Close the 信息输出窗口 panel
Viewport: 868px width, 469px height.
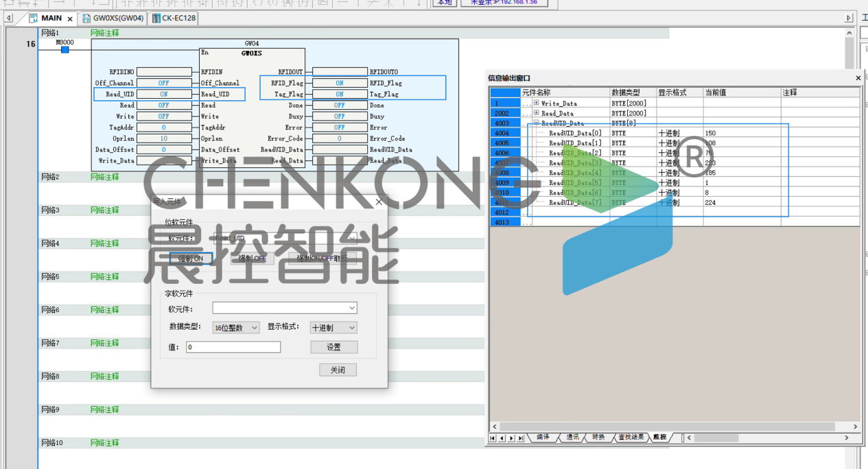tap(858, 78)
